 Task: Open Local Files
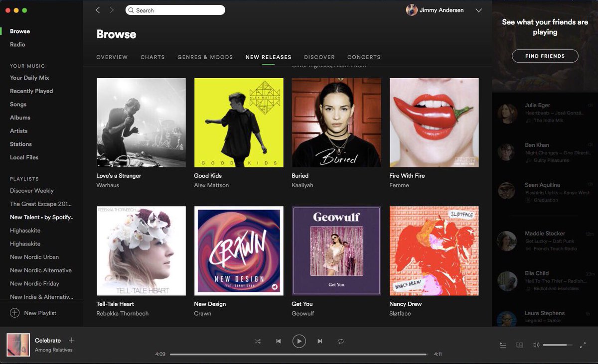click(x=24, y=157)
